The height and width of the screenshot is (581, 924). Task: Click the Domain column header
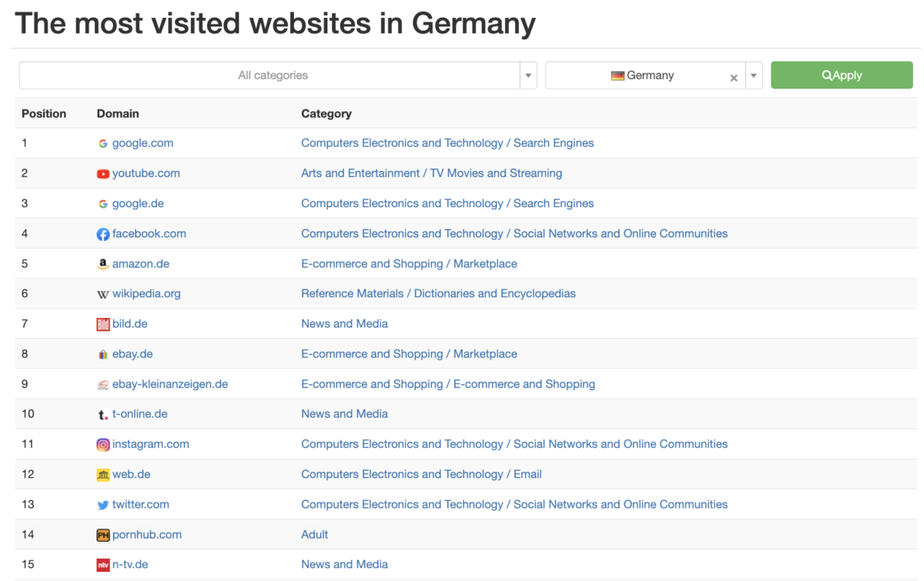[x=118, y=113]
